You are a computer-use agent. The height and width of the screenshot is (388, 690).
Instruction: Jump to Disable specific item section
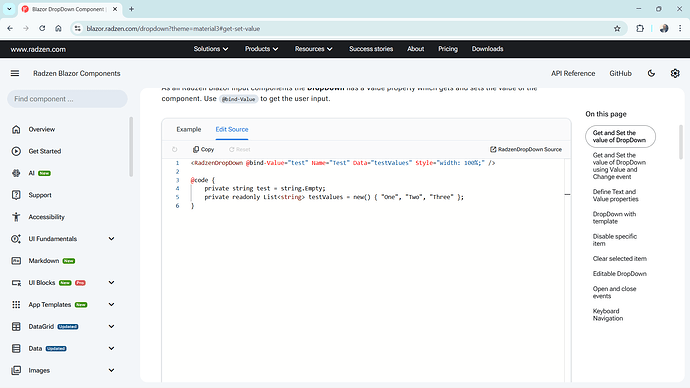pyautogui.click(x=615, y=240)
